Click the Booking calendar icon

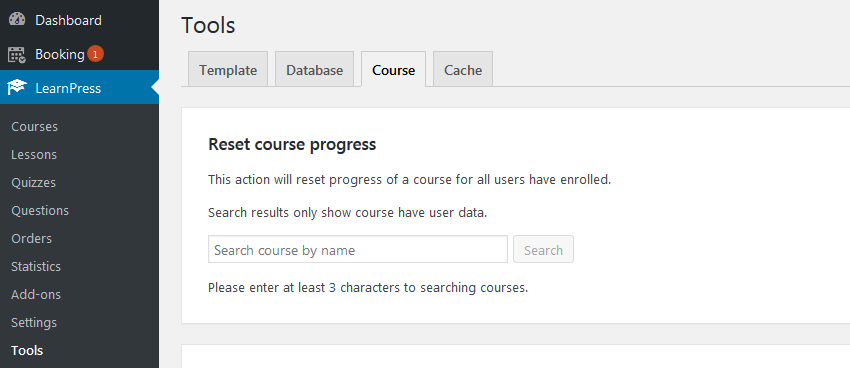pos(17,55)
